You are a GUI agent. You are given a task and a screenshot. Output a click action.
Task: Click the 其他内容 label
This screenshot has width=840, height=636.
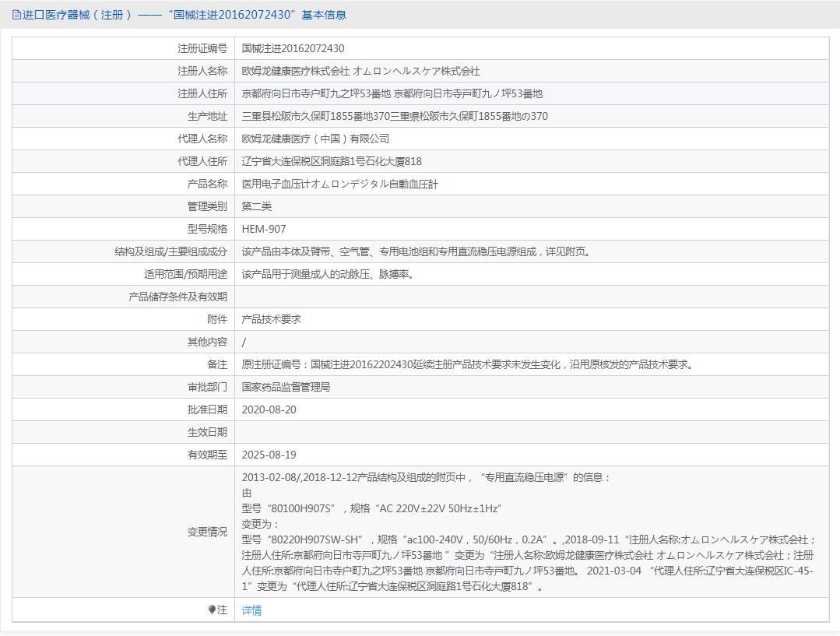(x=207, y=341)
